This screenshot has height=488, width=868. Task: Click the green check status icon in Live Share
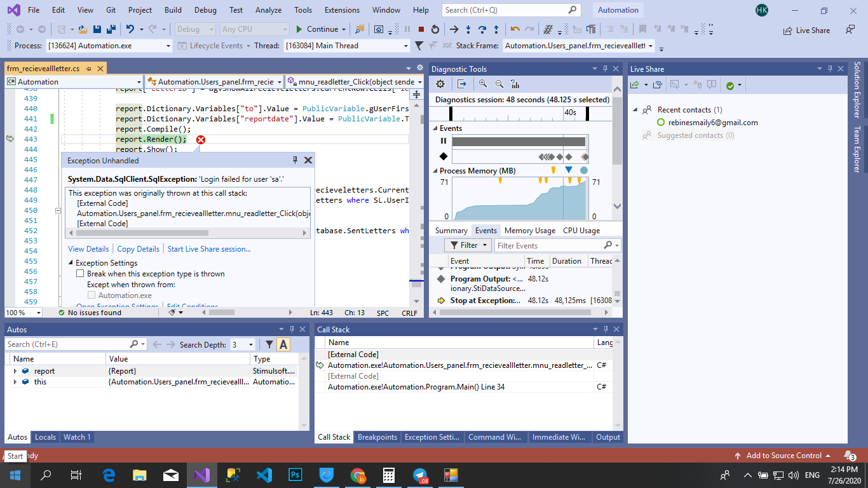(730, 85)
